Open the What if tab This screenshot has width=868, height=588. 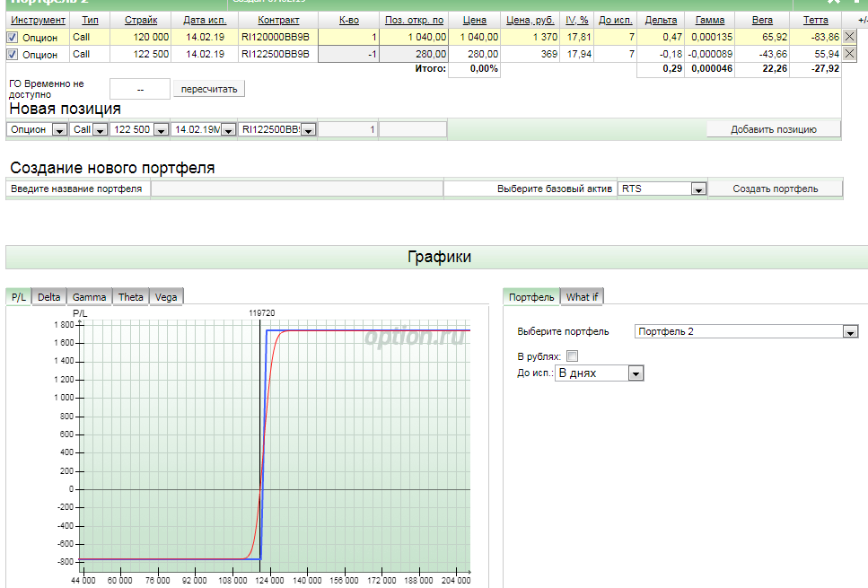point(582,297)
